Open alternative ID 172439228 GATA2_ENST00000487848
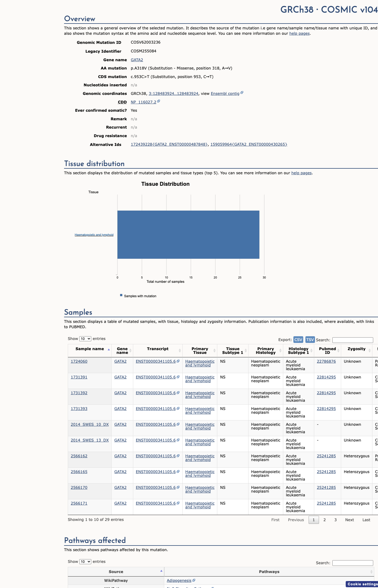 [x=169, y=144]
